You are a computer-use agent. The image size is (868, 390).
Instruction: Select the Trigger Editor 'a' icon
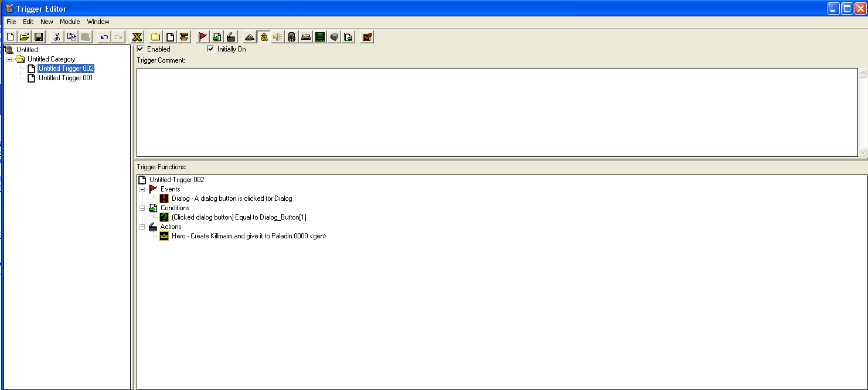coord(264,37)
